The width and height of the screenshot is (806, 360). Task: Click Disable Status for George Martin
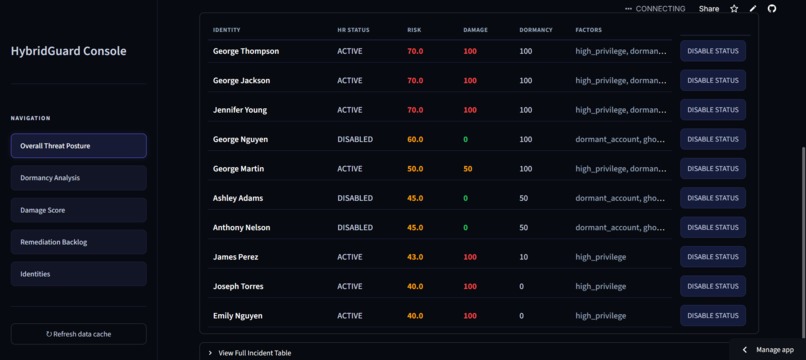pos(713,168)
